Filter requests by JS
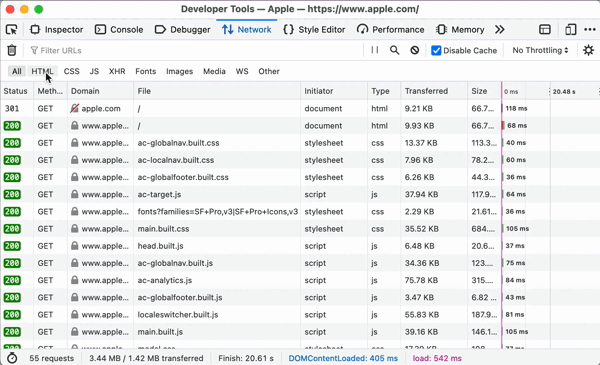The image size is (600, 365). (94, 71)
